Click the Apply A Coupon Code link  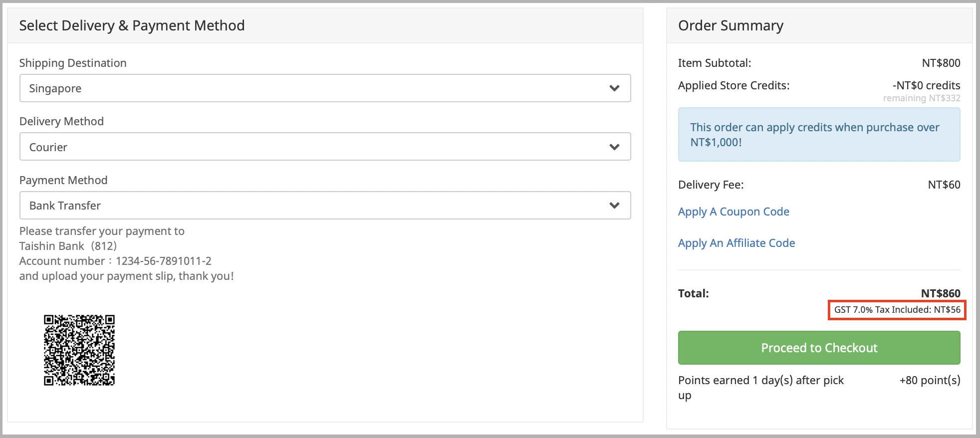pos(734,212)
